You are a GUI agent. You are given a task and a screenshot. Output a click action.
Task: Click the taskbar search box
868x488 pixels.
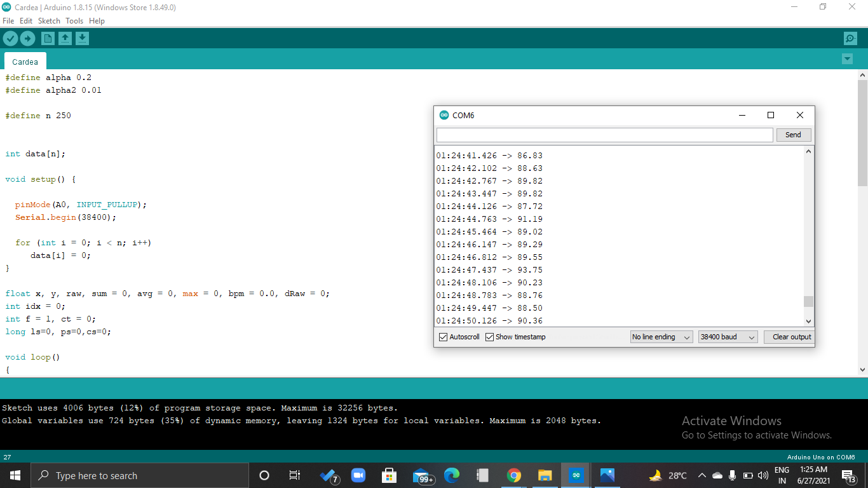pos(139,475)
